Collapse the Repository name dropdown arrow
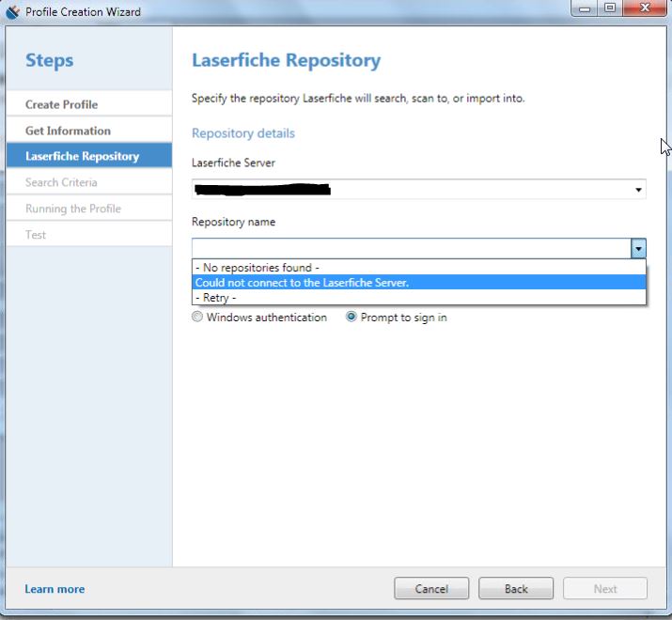 pos(638,249)
